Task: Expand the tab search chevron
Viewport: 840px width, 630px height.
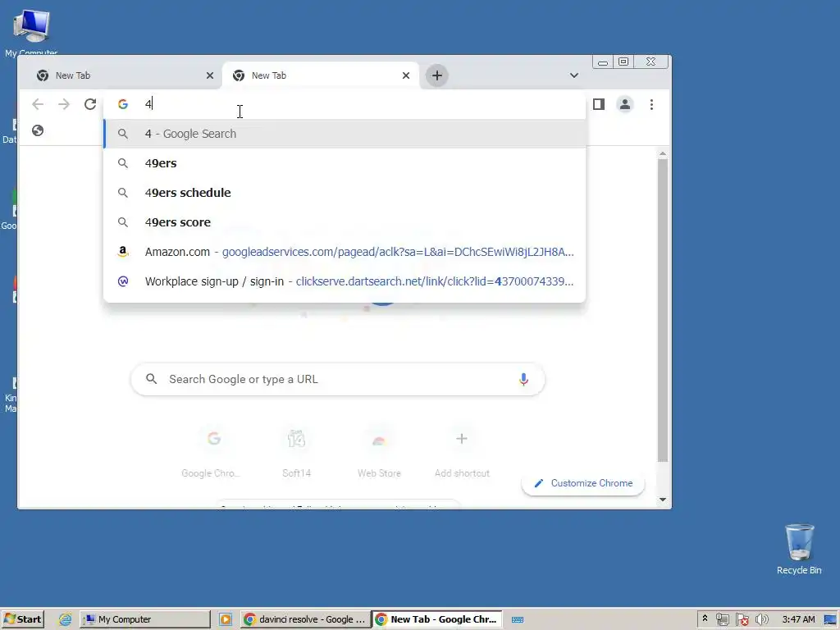Action: tap(573, 75)
